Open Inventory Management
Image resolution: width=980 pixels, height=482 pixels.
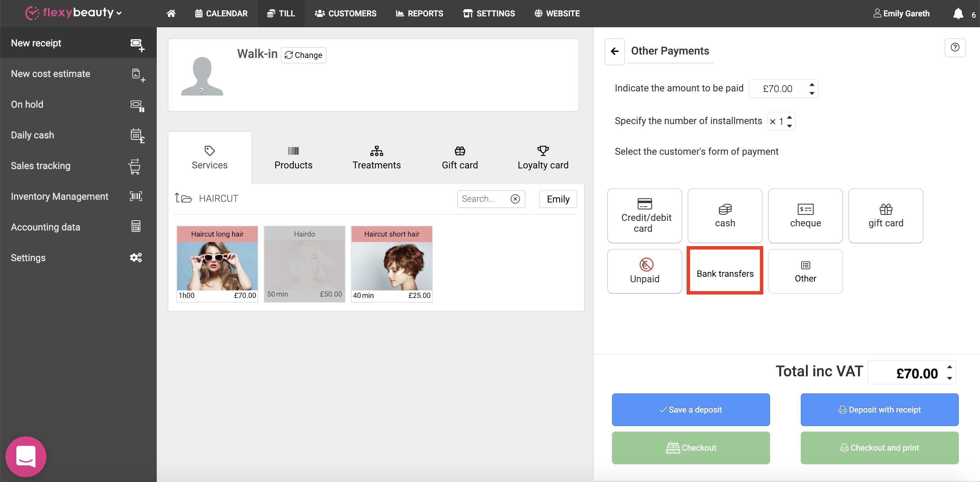78,196
